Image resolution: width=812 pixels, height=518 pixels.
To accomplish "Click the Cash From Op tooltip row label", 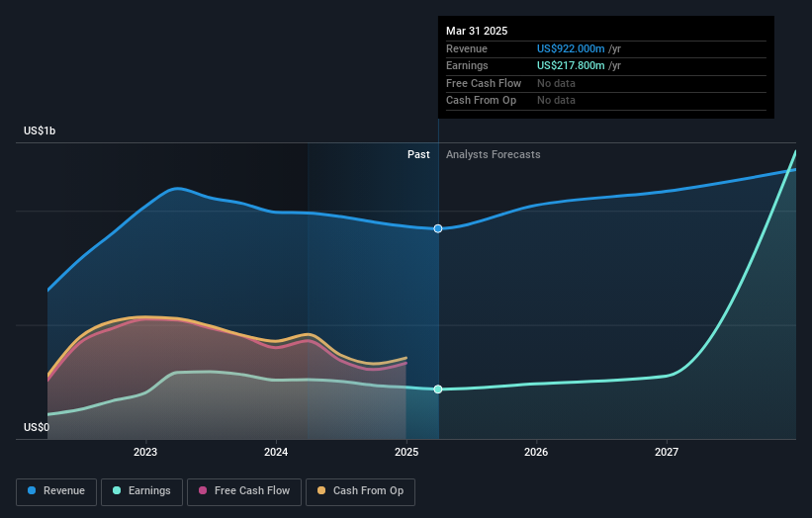I will [481, 101].
